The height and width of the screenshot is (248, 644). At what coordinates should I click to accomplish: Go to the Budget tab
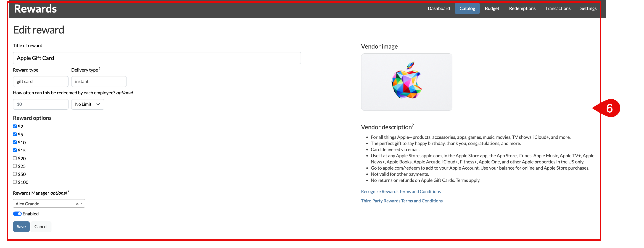point(492,8)
